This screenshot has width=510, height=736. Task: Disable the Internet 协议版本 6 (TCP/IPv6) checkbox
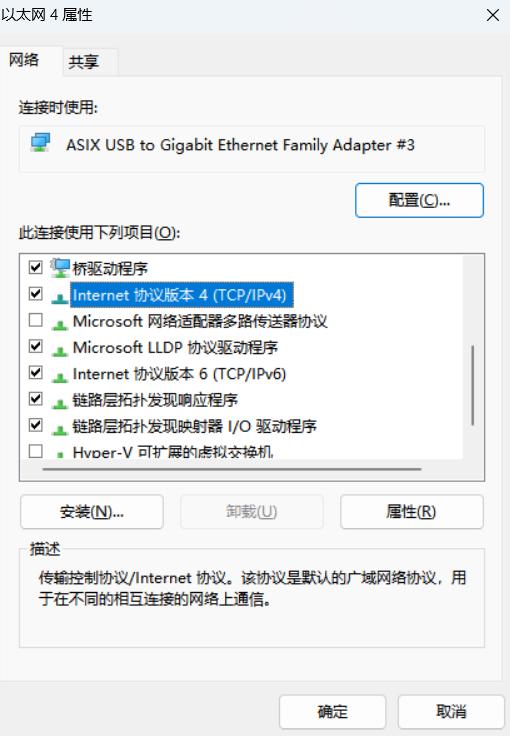(x=36, y=373)
